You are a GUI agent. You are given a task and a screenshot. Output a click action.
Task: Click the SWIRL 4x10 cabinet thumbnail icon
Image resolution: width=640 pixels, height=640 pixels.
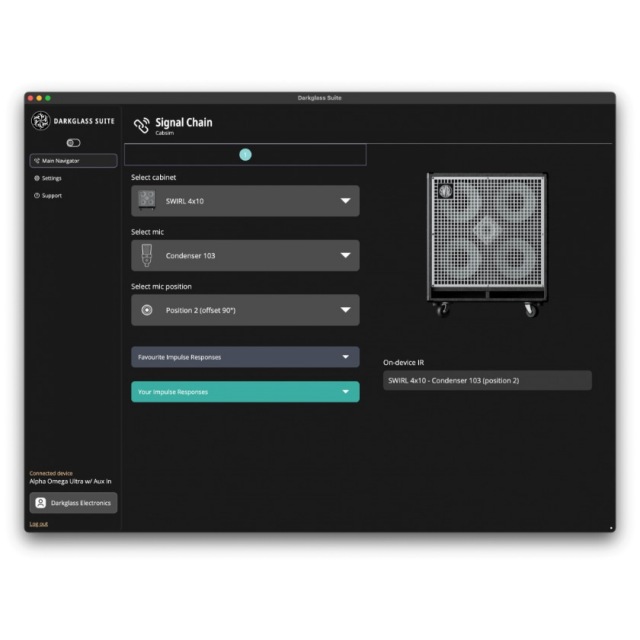[147, 200]
